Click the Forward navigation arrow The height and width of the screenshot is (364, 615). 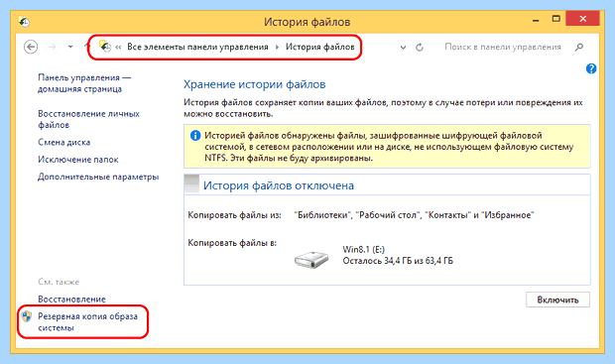point(52,47)
